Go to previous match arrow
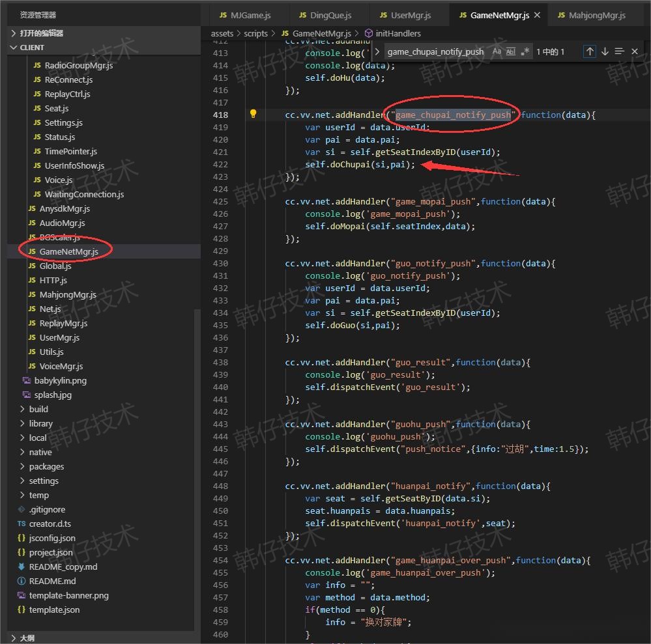 click(x=590, y=51)
